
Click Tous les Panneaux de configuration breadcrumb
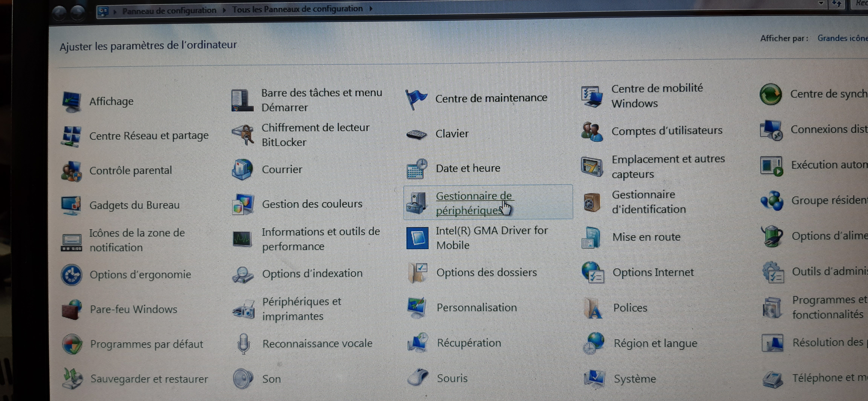coord(298,9)
